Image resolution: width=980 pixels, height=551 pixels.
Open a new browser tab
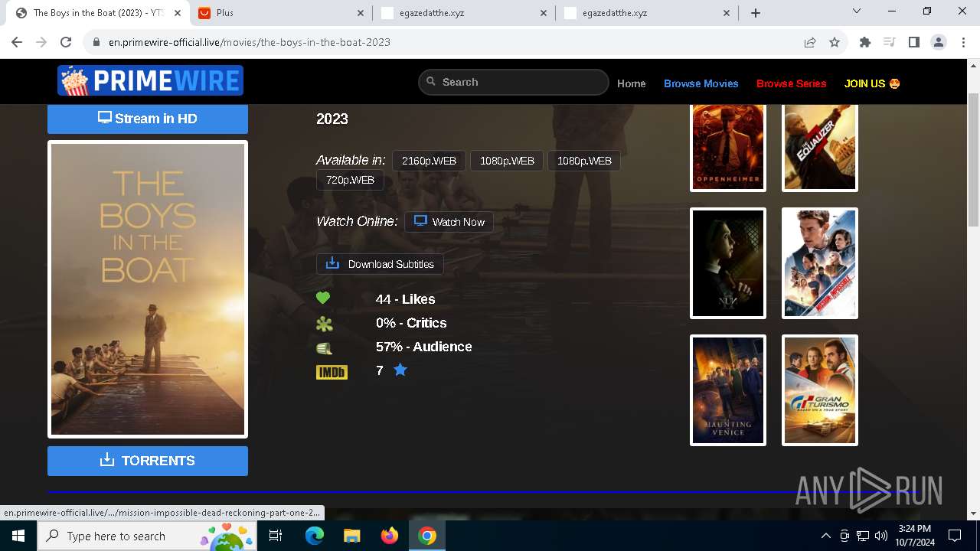pos(756,13)
